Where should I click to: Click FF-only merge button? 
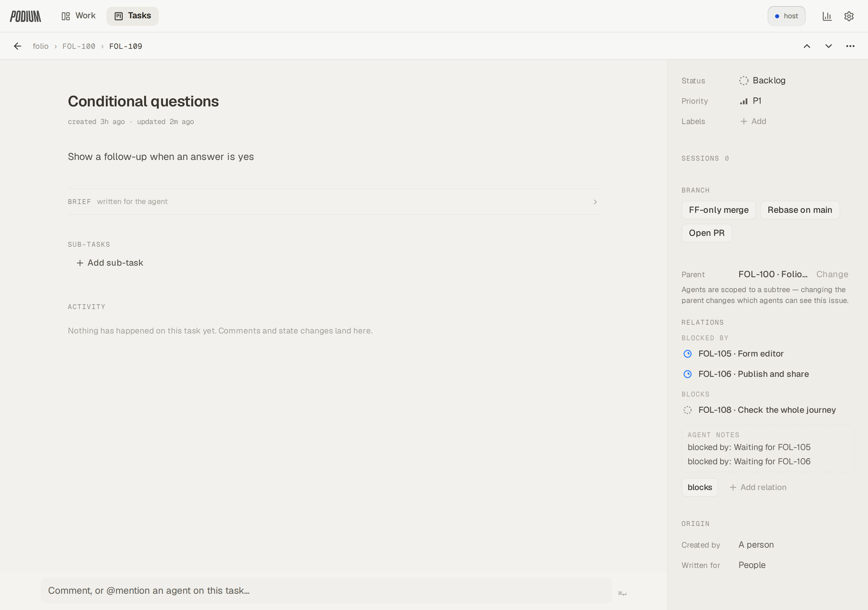click(718, 210)
